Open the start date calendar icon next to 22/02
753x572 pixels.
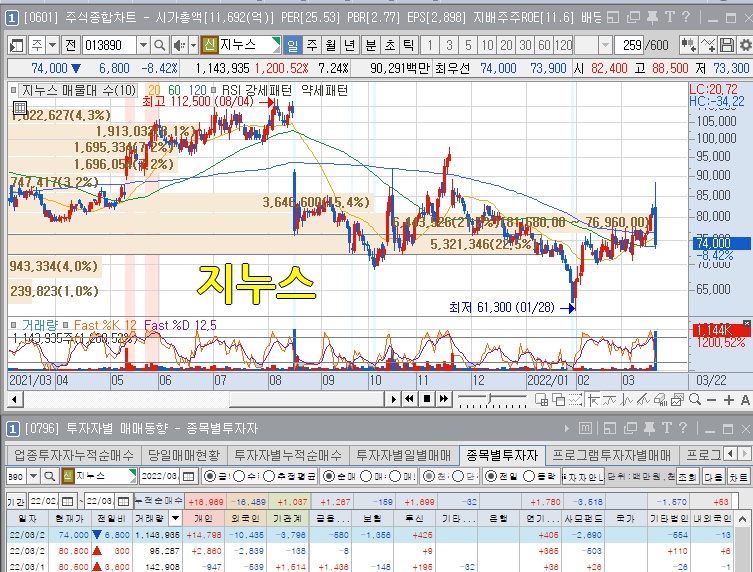pyautogui.click(x=68, y=501)
